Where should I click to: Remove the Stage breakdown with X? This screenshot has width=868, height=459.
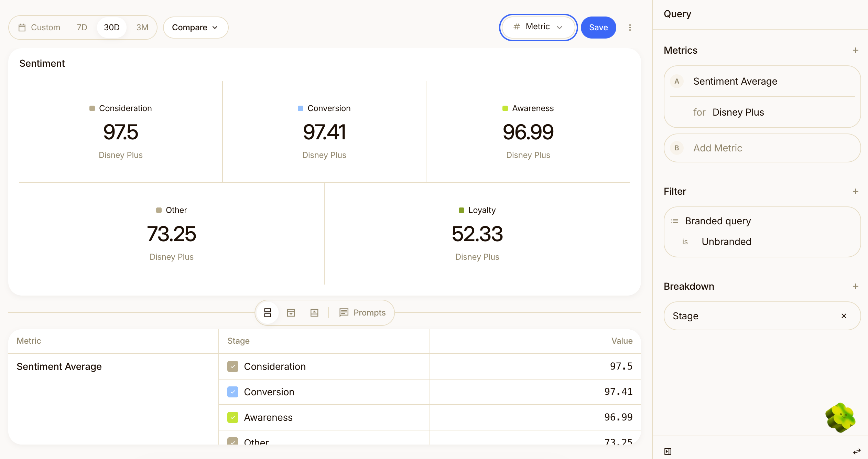844,316
